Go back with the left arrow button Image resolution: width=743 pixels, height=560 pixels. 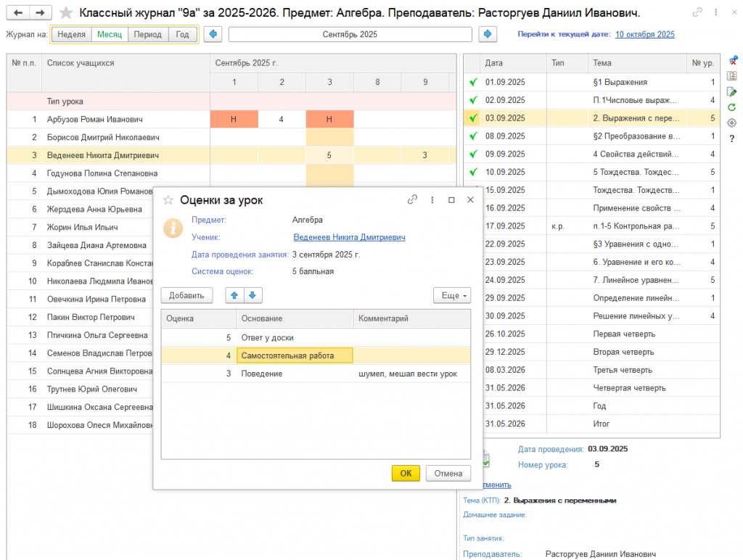coord(18,13)
